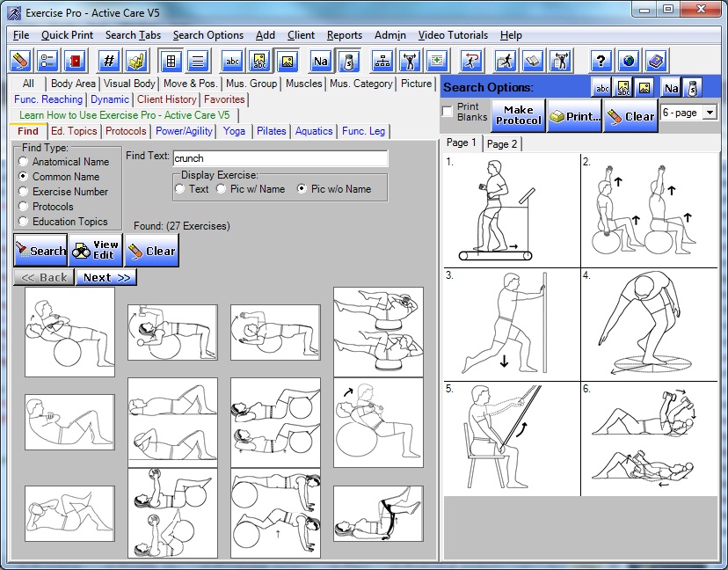The width and height of the screenshot is (728, 570).
Task: Click main toolbar picture-only display icon
Action: (x=287, y=61)
